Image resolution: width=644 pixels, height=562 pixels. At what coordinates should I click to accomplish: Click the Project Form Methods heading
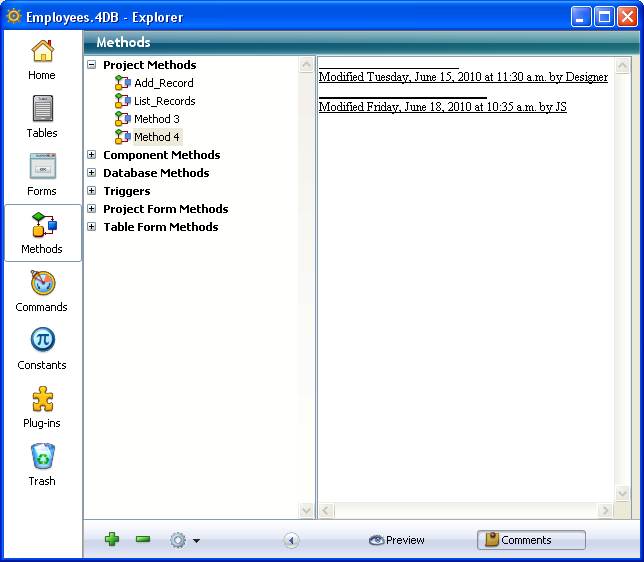click(x=166, y=209)
